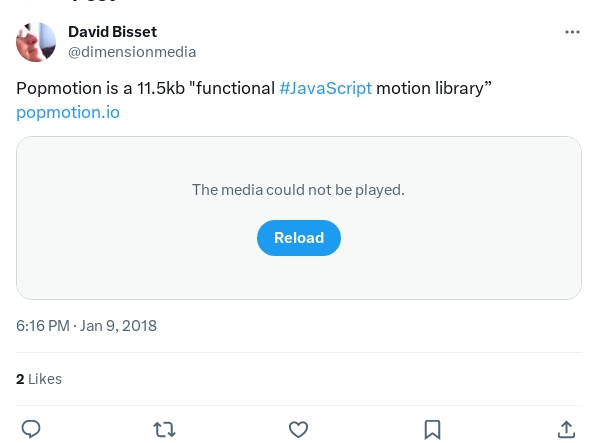This screenshot has height=443, width=598.
Task: Follow the #JavaScript hashtag
Action: 325,88
